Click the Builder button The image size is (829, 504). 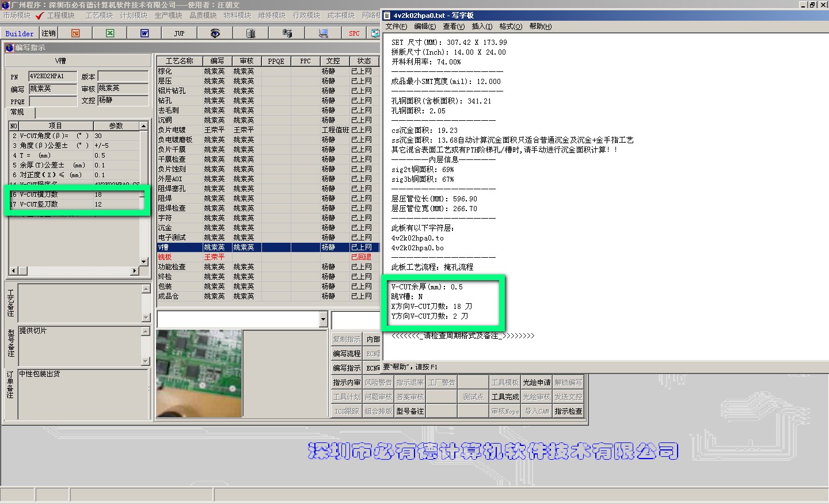tap(20, 33)
